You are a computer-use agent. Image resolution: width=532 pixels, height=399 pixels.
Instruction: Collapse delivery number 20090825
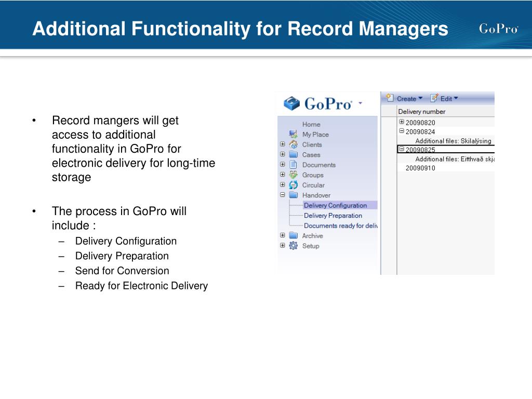coord(402,149)
